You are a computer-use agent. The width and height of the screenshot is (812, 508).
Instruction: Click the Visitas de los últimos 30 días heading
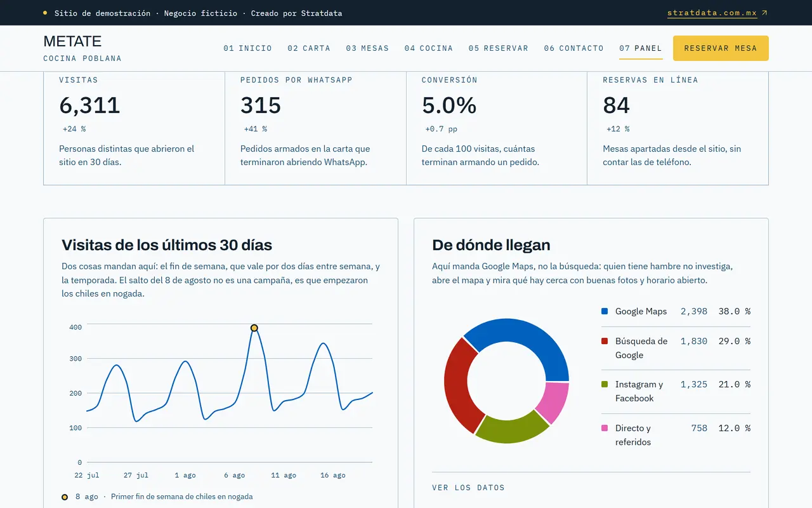click(x=167, y=245)
